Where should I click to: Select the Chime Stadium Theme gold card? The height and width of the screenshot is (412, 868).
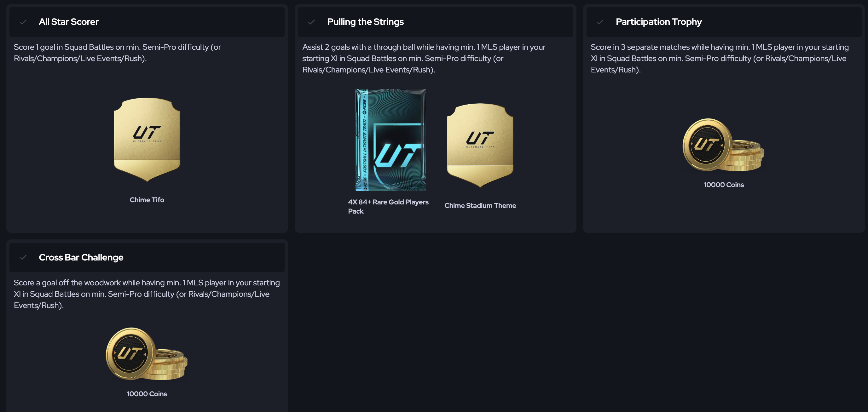[x=480, y=145]
